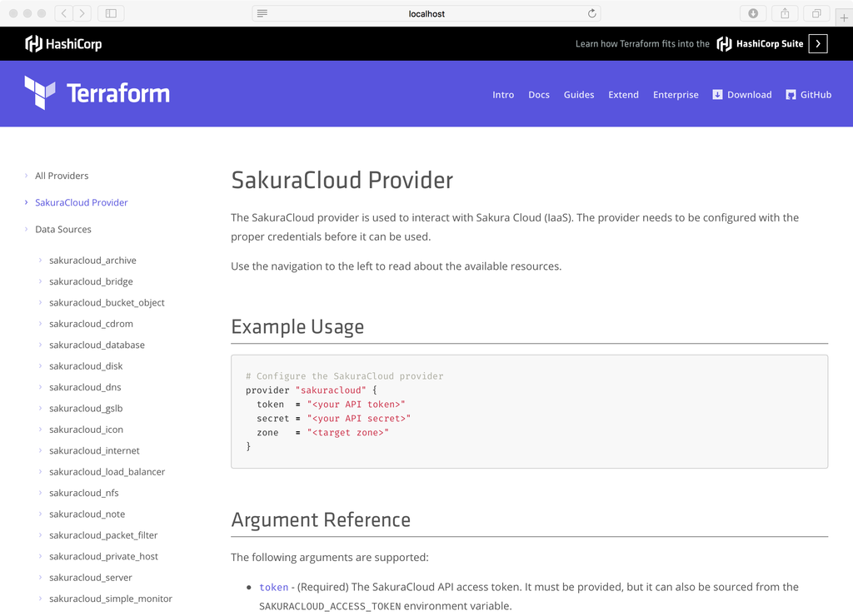Click SAKURACLOUD_ACCESS_TOKEN variable text
This screenshot has width=853, height=616.
pyautogui.click(x=330, y=607)
